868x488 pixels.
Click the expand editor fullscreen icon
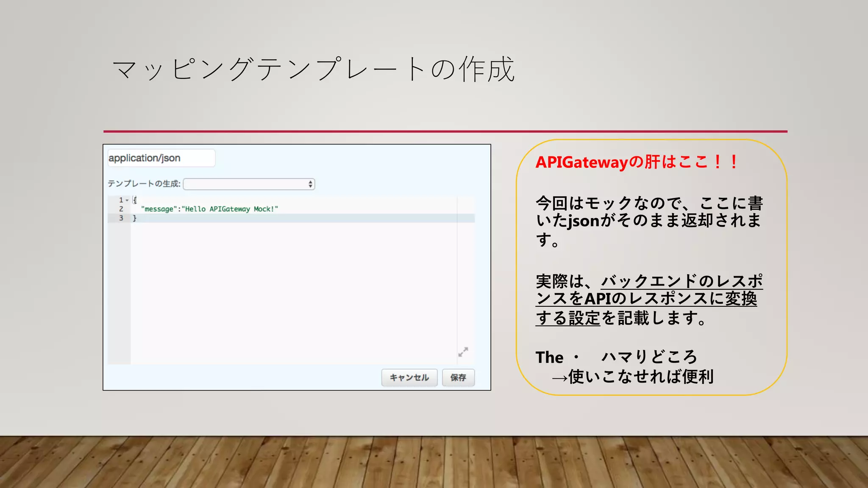point(463,352)
